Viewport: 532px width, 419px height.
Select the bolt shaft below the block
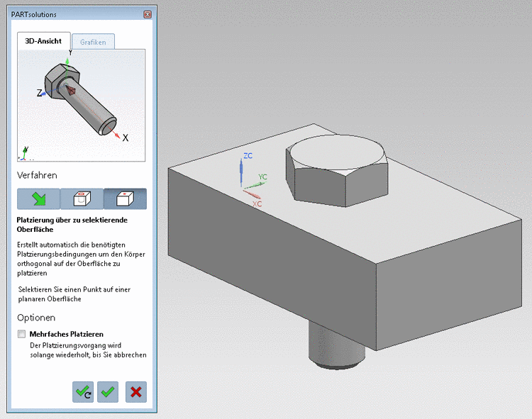[x=336, y=350]
